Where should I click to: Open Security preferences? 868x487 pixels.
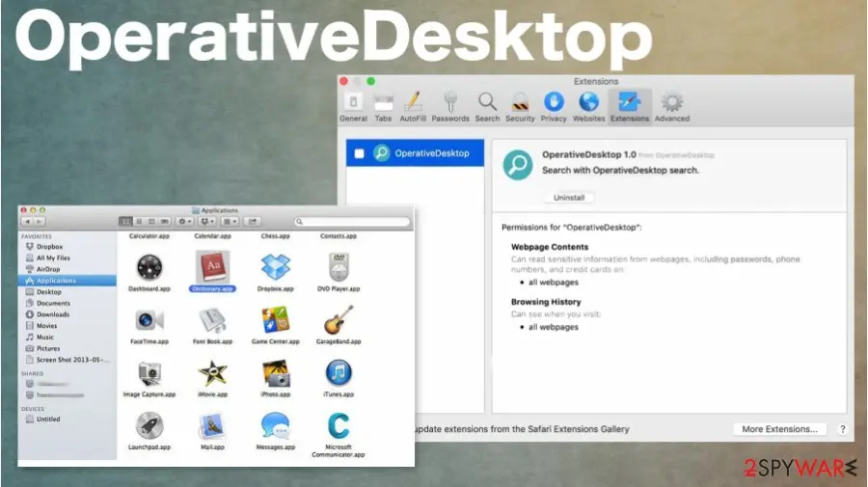click(x=520, y=107)
